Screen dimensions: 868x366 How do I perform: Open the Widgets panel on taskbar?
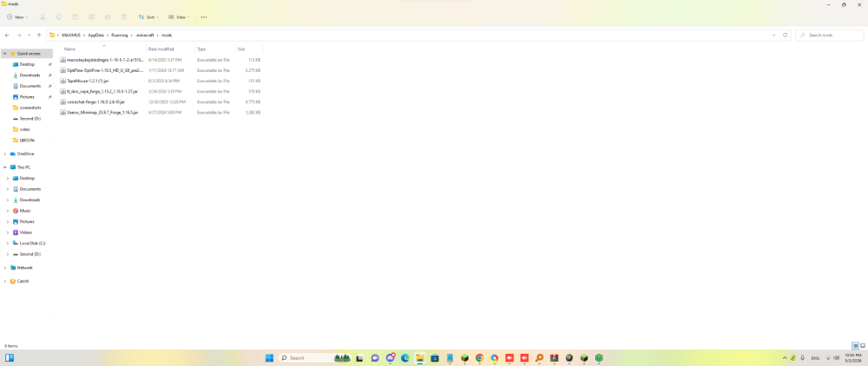pyautogui.click(x=9, y=357)
